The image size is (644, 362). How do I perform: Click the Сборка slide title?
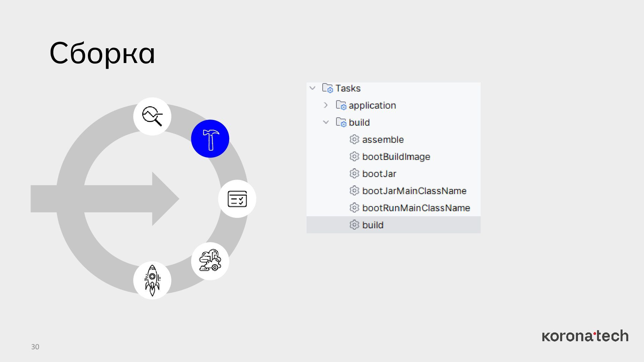pyautogui.click(x=102, y=53)
